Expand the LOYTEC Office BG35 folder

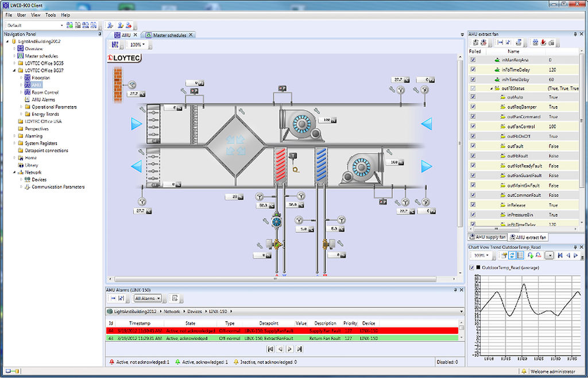click(14, 63)
